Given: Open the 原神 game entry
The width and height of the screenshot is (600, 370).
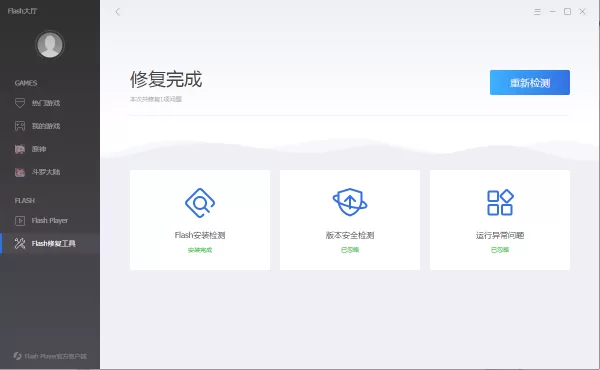Looking at the screenshot, I should tap(50, 149).
